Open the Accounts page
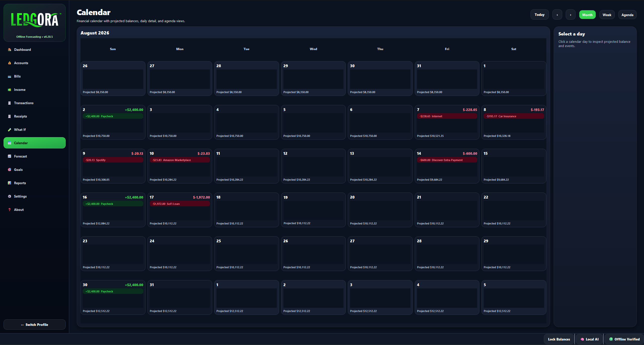This screenshot has width=644, height=345. click(x=35, y=63)
